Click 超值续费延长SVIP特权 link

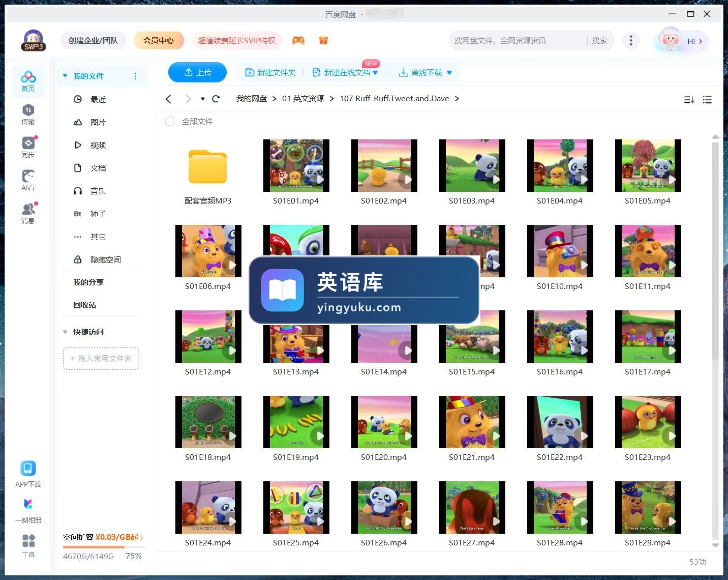coord(236,40)
